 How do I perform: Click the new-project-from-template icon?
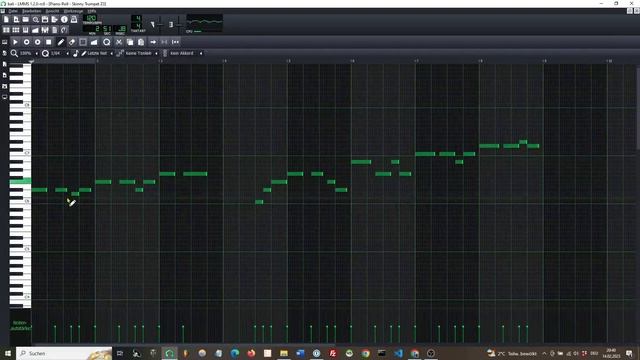click(x=16, y=19)
